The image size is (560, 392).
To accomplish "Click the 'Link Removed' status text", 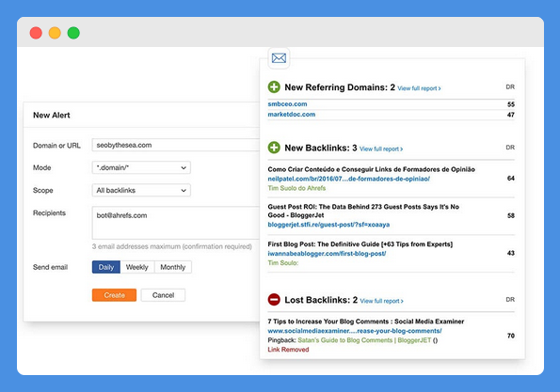I will (288, 350).
